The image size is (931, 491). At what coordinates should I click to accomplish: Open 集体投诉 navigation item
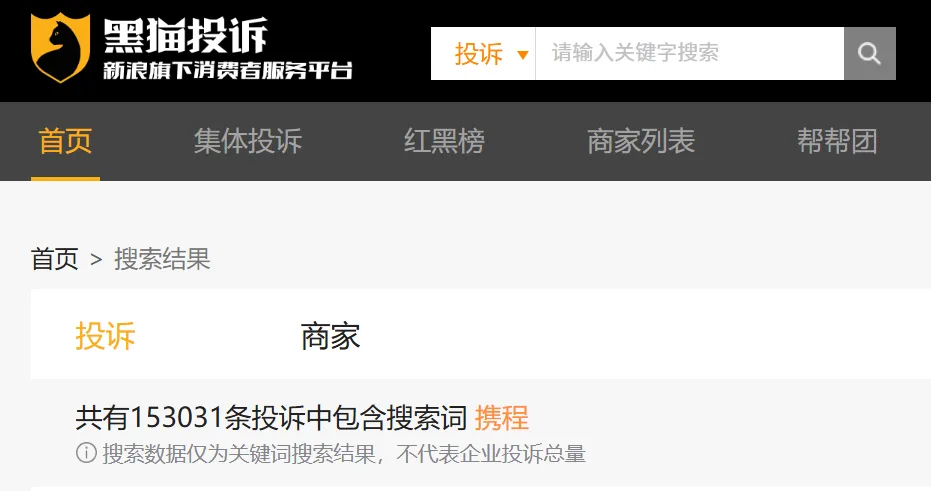[248, 141]
